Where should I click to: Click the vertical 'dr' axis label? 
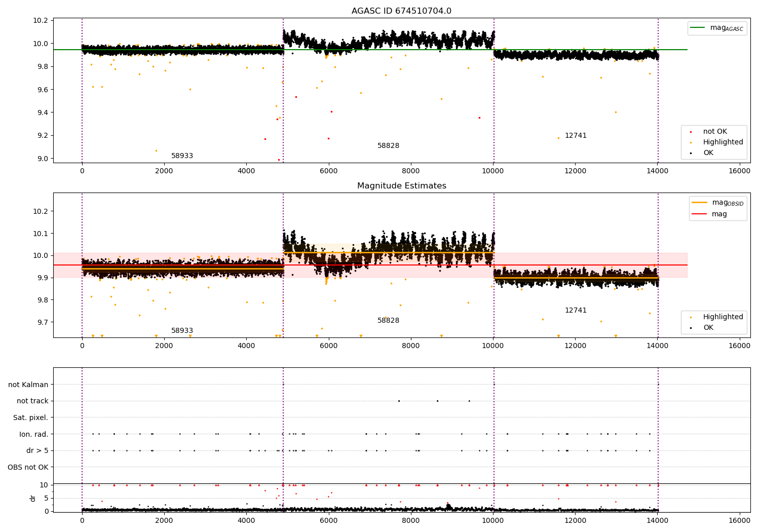pos(33,498)
